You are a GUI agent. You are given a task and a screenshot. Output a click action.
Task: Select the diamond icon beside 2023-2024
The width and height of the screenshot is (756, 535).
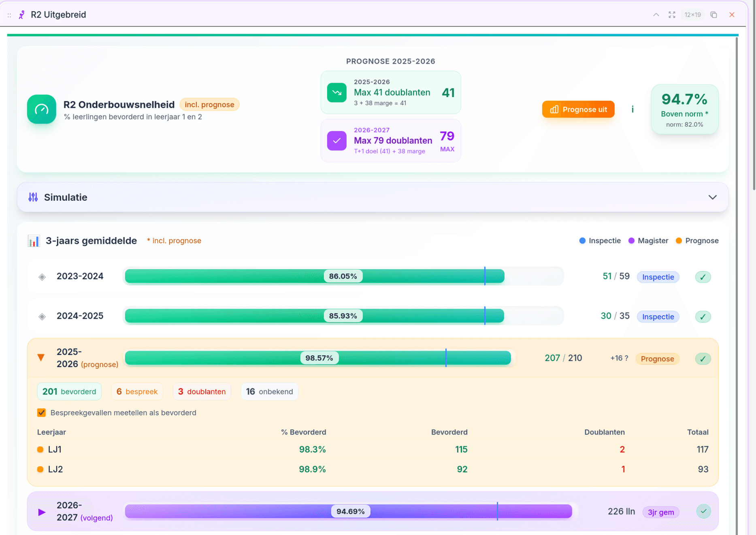pyautogui.click(x=42, y=276)
